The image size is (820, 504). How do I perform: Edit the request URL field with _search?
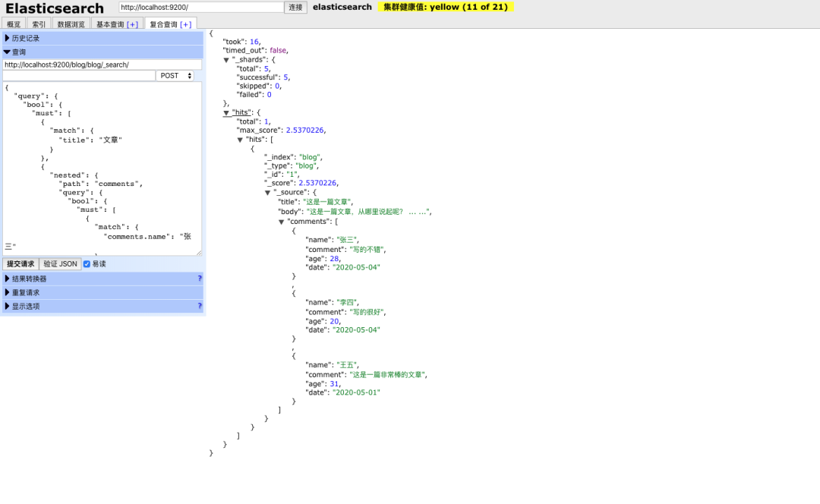tap(102, 65)
